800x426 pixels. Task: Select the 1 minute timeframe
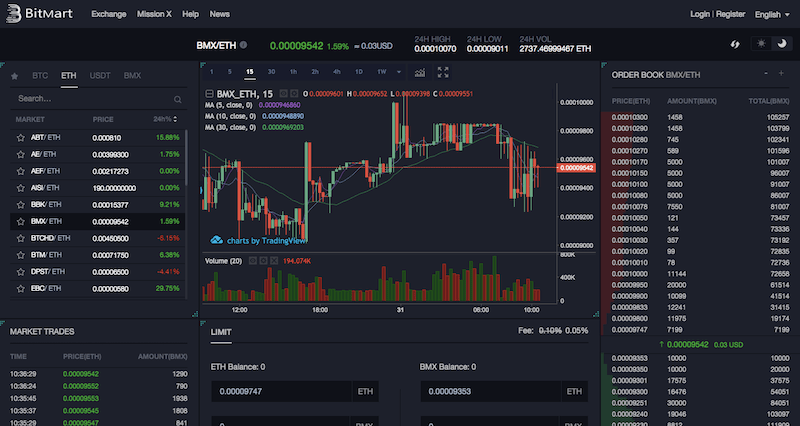click(x=211, y=72)
